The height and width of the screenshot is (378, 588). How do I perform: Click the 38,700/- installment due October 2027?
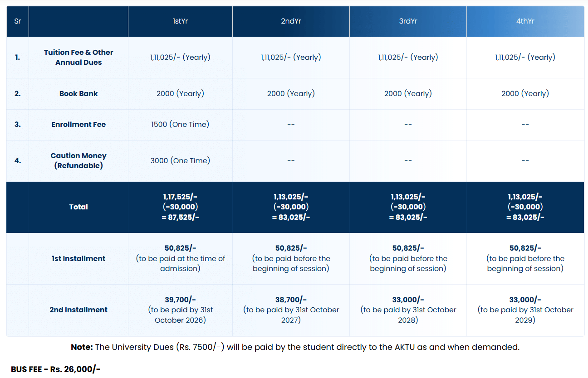pyautogui.click(x=291, y=300)
